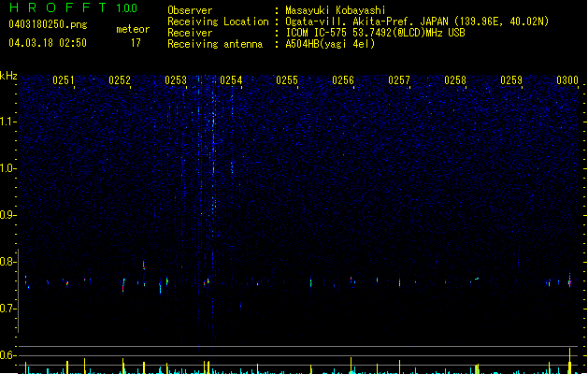This screenshot has width=588, height=374.
Task: Click the 0253 time marker
Action: 176,80
